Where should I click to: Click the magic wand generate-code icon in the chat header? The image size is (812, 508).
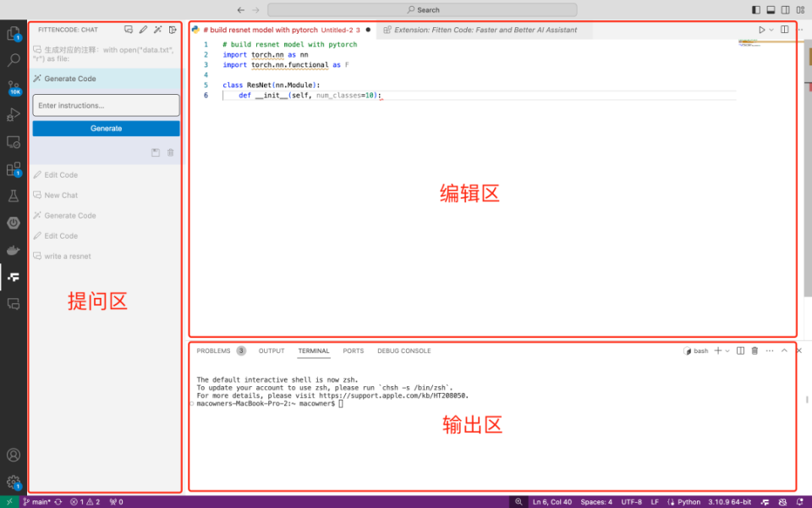(157, 30)
